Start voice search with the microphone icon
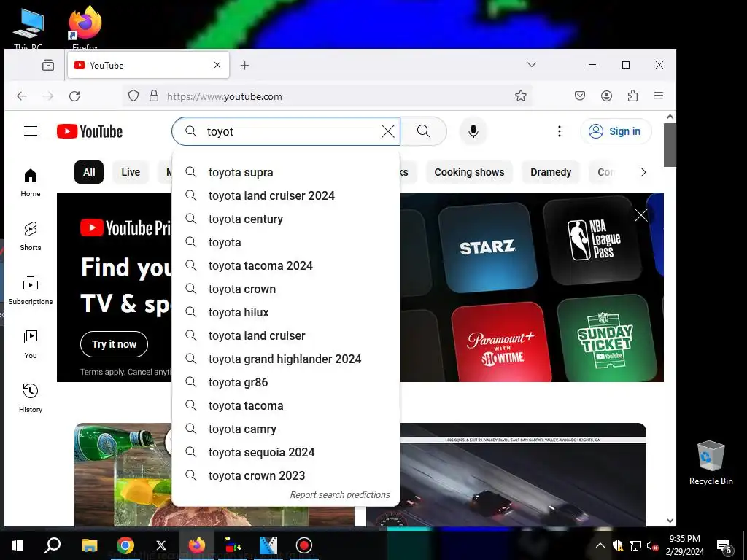 (473, 131)
